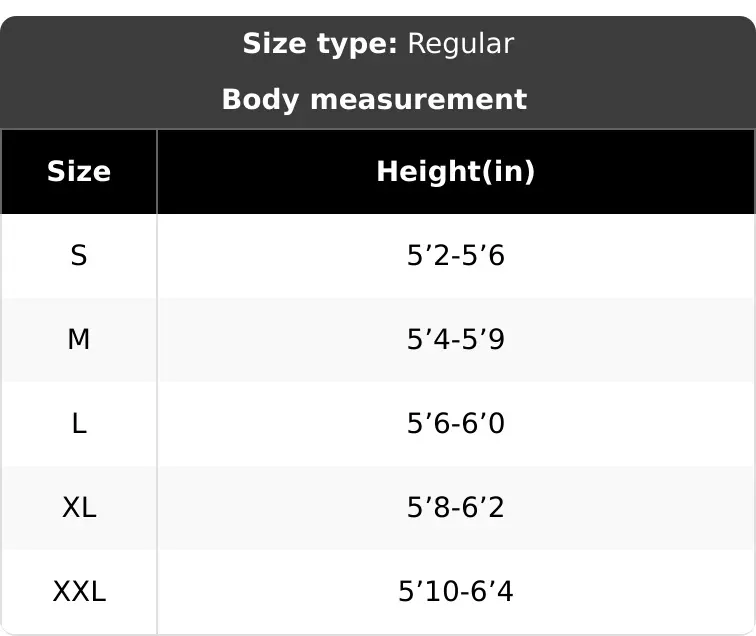Click the 5'6-6'0 height value
The width and height of the screenshot is (756, 636).
tap(456, 423)
